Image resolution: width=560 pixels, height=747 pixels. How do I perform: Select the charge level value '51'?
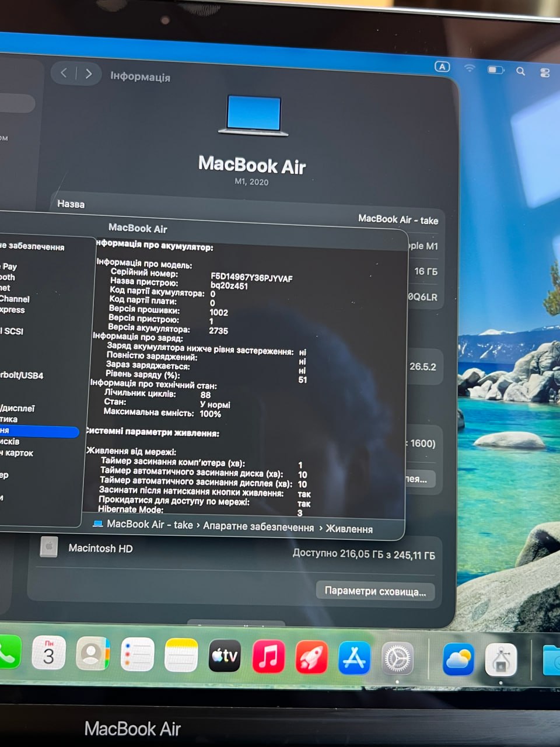[302, 379]
